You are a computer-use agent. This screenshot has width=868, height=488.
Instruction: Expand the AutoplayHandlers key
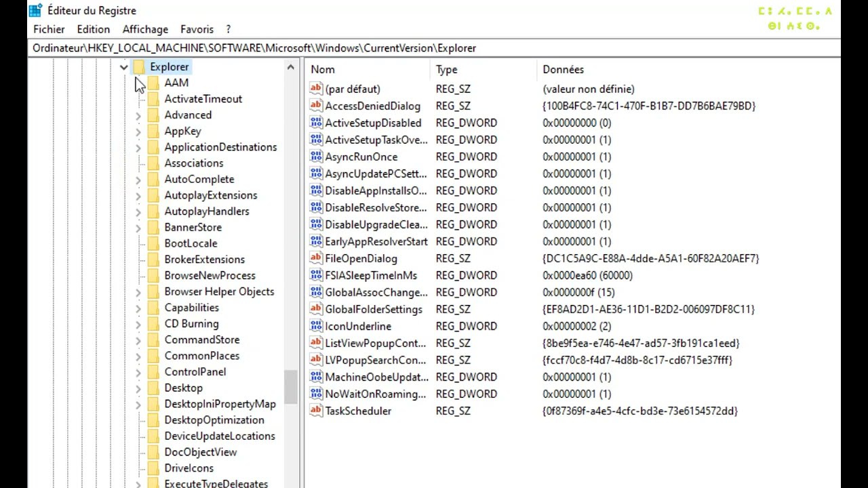[x=138, y=211]
